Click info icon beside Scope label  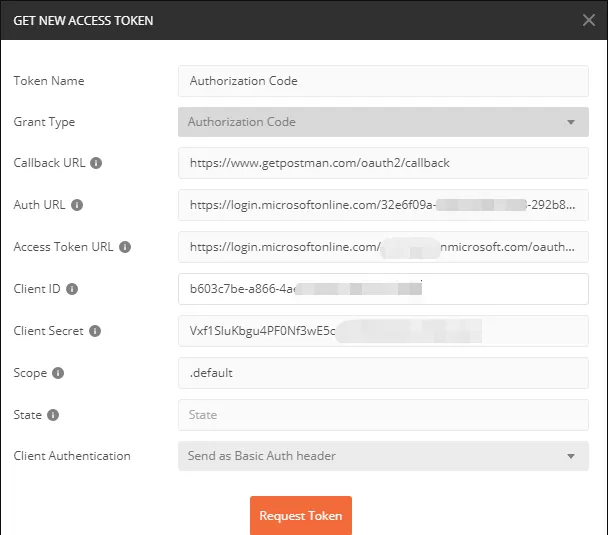click(x=58, y=373)
